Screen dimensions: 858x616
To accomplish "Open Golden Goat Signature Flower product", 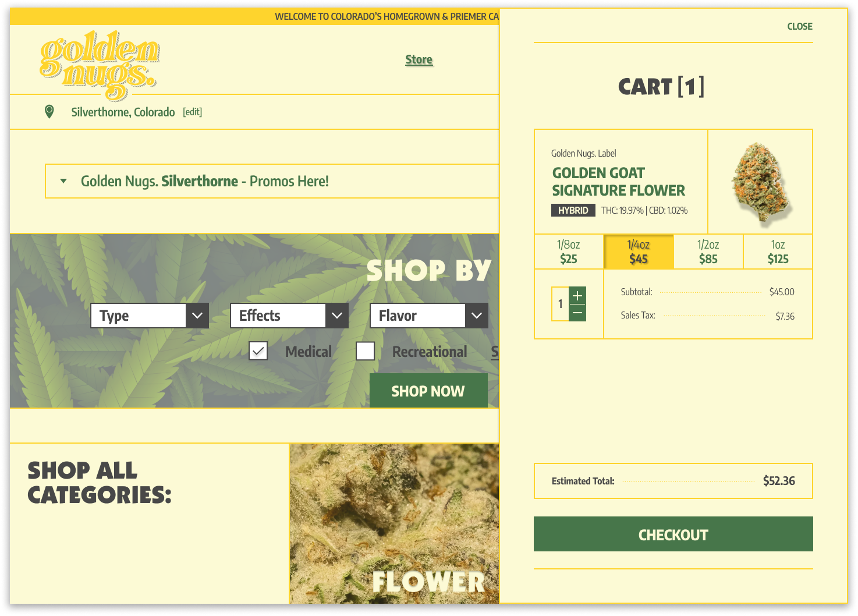I will click(x=619, y=182).
